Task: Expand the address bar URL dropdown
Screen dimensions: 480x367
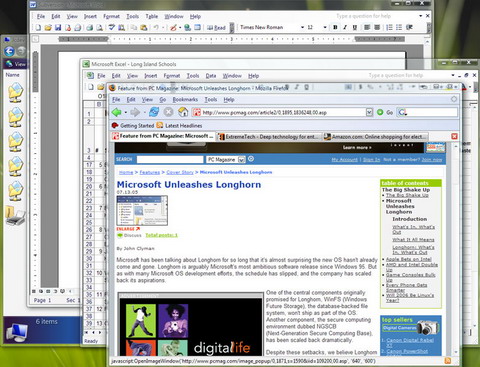Action: [x=369, y=112]
